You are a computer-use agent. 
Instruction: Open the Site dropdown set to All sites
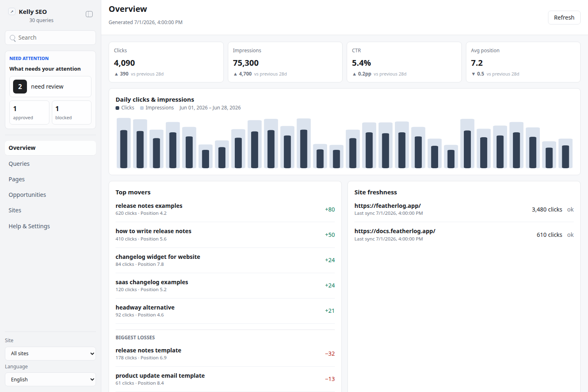50,354
